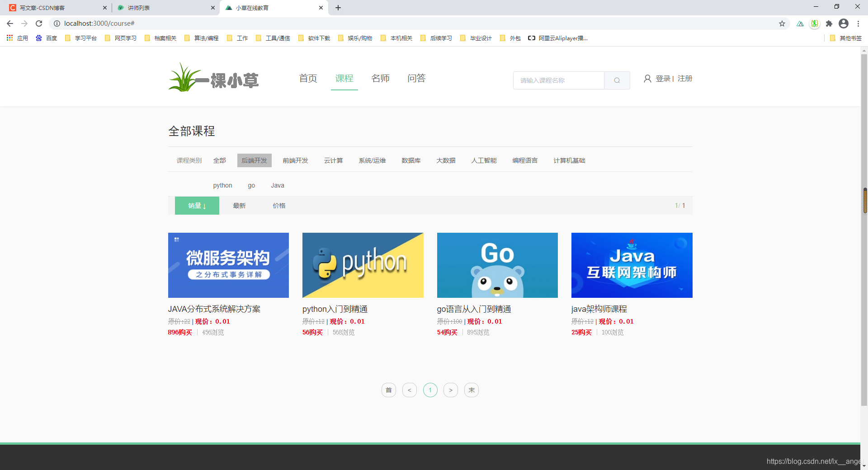Click the search magnifier button
The image size is (868, 470).
coord(617,80)
